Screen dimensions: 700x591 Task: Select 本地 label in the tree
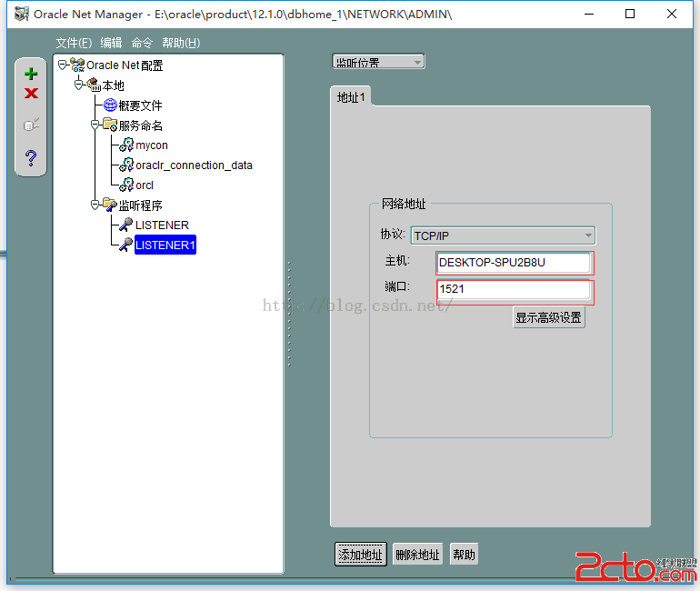(113, 85)
